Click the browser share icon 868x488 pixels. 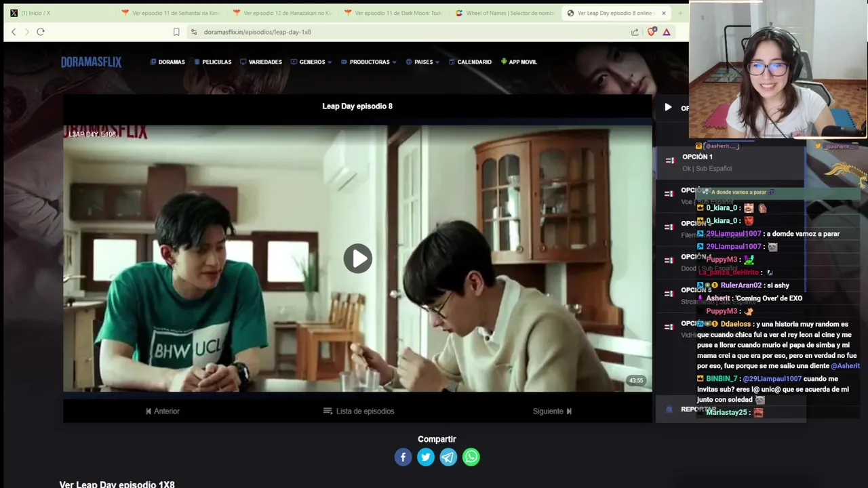pyautogui.click(x=635, y=32)
